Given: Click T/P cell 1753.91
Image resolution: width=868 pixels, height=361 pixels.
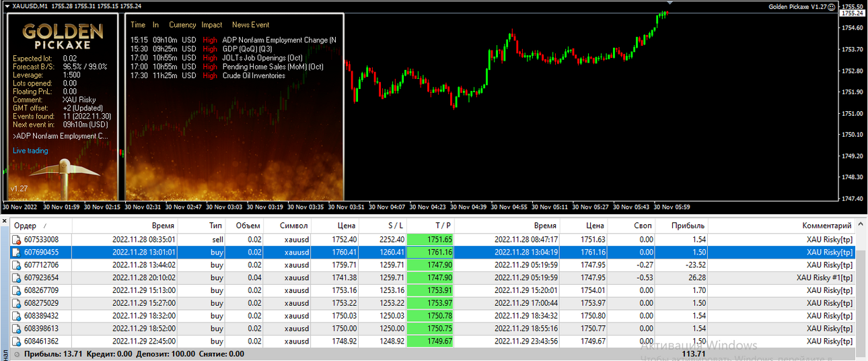Looking at the screenshot, I should point(431,290).
